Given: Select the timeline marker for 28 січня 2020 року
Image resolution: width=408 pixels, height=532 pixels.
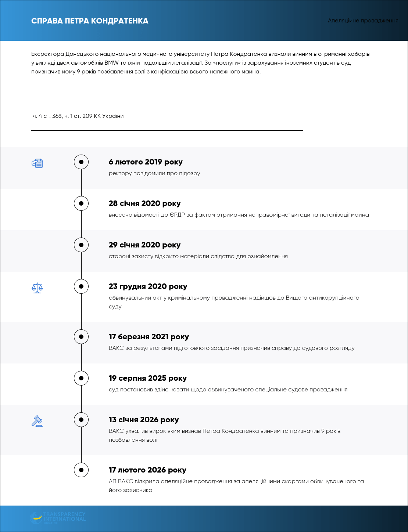Looking at the screenshot, I should [81, 203].
